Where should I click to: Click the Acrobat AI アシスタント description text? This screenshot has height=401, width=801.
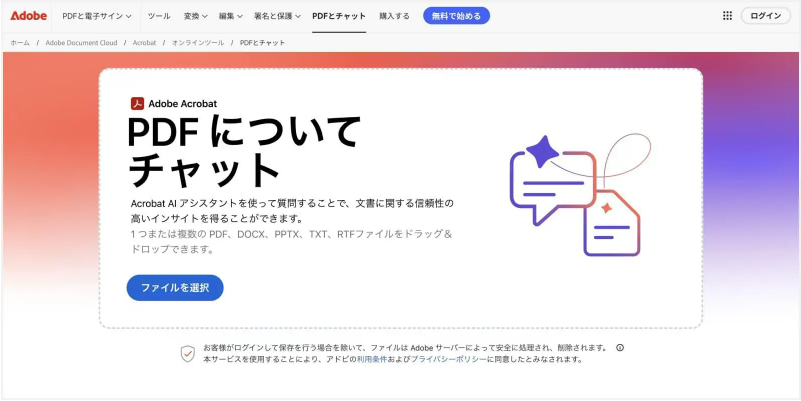292,211
